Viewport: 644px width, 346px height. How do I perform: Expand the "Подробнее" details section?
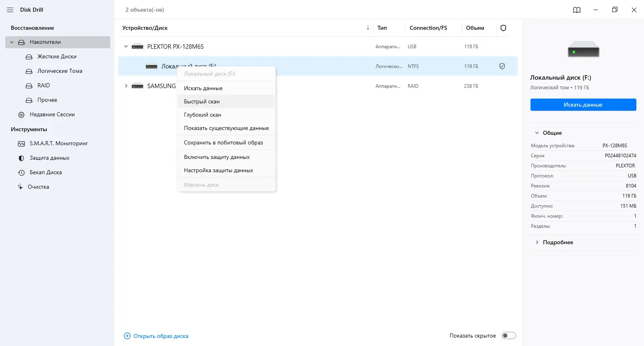[537, 242]
